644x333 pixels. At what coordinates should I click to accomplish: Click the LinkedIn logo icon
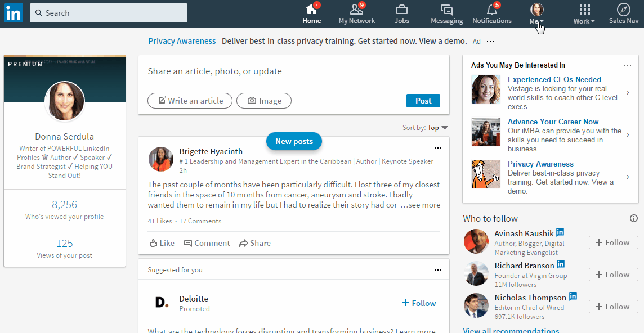click(13, 13)
